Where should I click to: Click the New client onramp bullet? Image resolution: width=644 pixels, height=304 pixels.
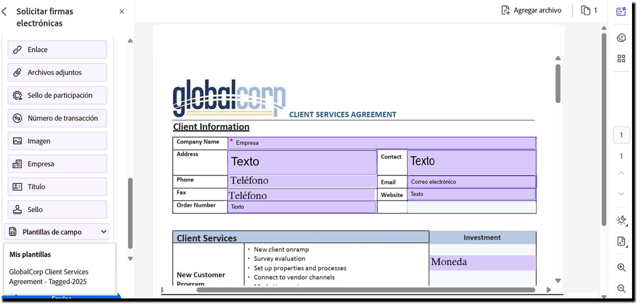click(x=281, y=249)
